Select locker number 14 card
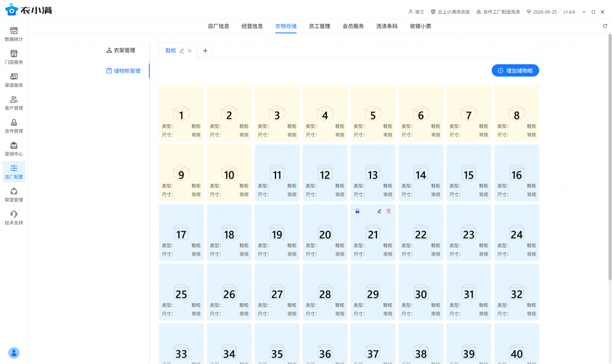 click(x=421, y=172)
